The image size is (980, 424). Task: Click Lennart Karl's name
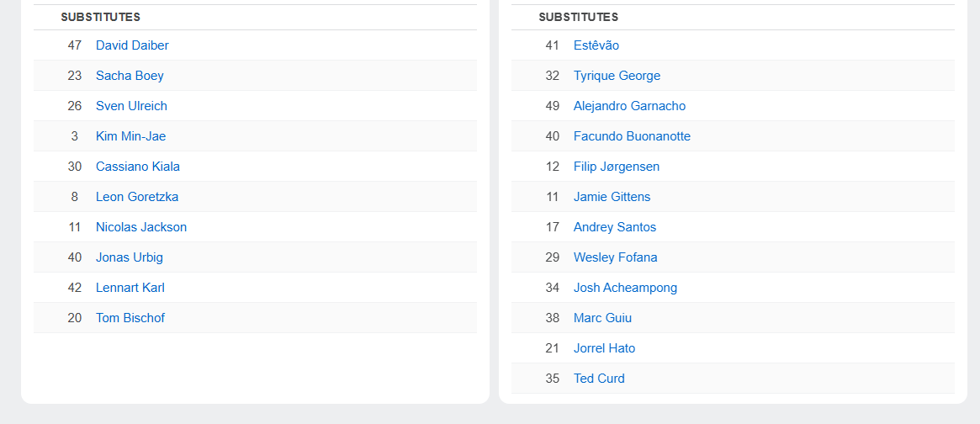pos(130,288)
